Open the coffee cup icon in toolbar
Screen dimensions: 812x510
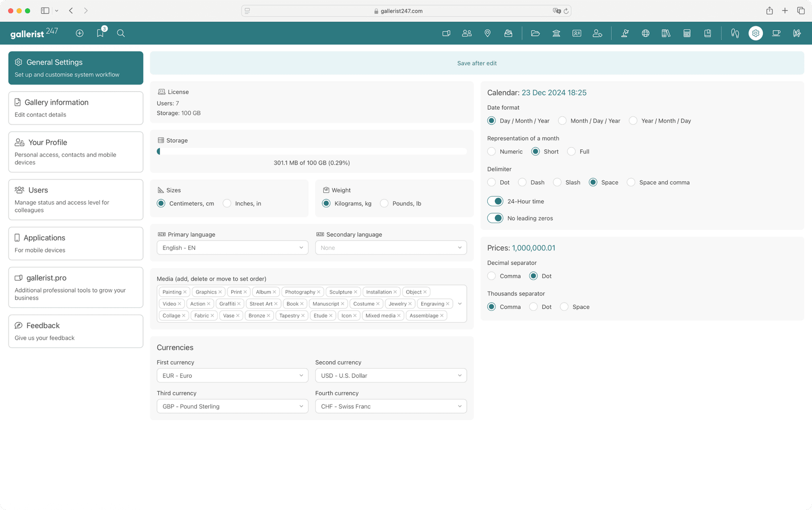(776, 33)
